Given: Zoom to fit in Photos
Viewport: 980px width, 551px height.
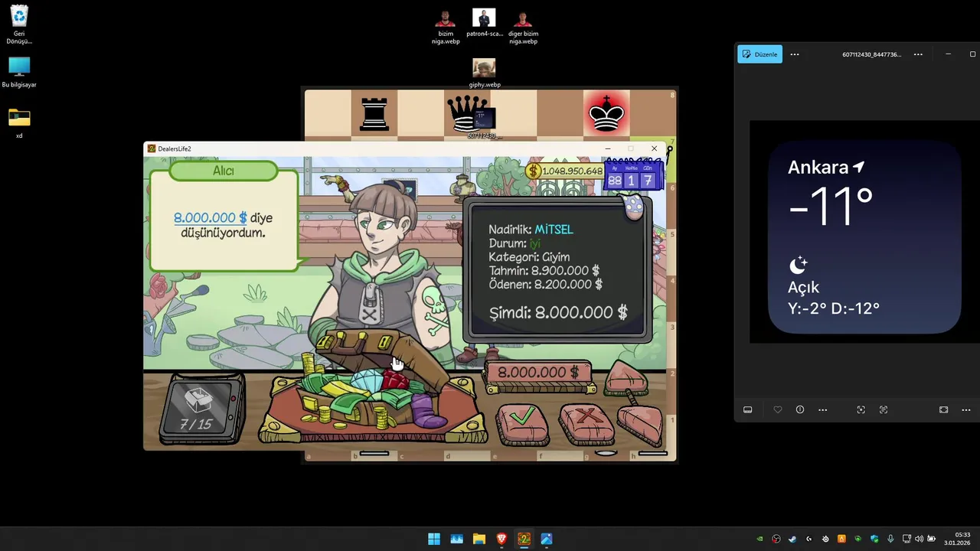Looking at the screenshot, I should 944,410.
